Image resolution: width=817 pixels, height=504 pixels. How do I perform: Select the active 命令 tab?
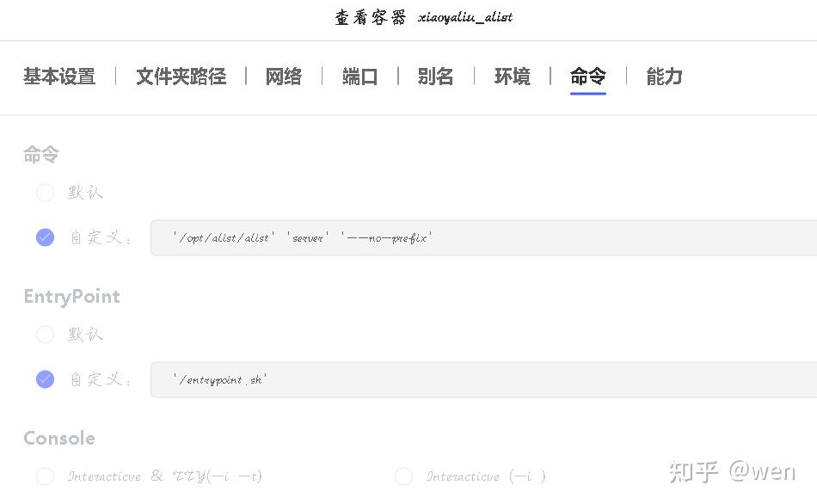[x=587, y=77]
